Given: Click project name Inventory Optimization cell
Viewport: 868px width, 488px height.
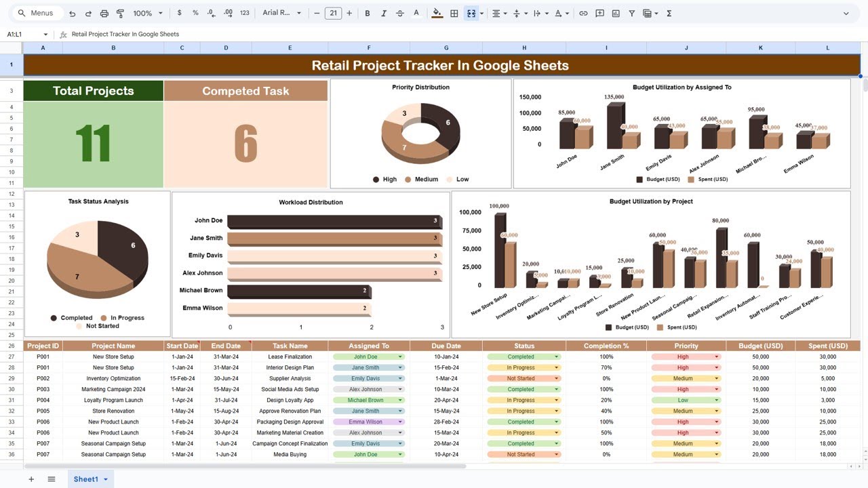Looking at the screenshot, I should coord(113,378).
